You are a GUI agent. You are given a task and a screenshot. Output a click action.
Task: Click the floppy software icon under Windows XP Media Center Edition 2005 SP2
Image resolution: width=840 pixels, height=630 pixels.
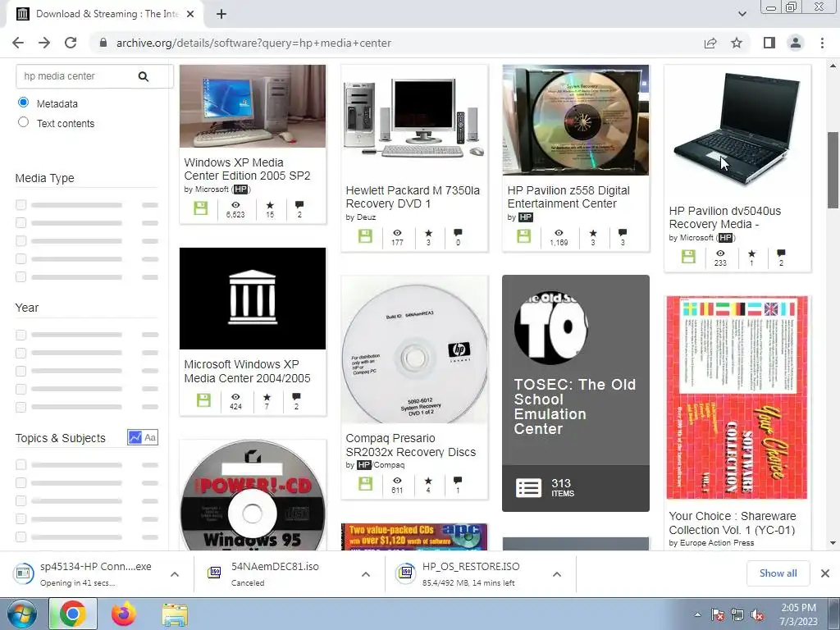tap(201, 208)
